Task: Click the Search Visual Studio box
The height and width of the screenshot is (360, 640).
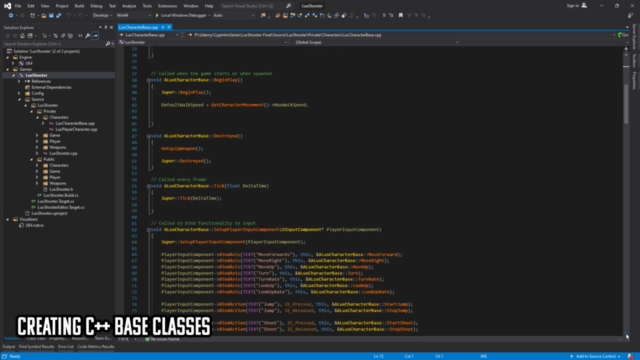Action: [x=256, y=6]
